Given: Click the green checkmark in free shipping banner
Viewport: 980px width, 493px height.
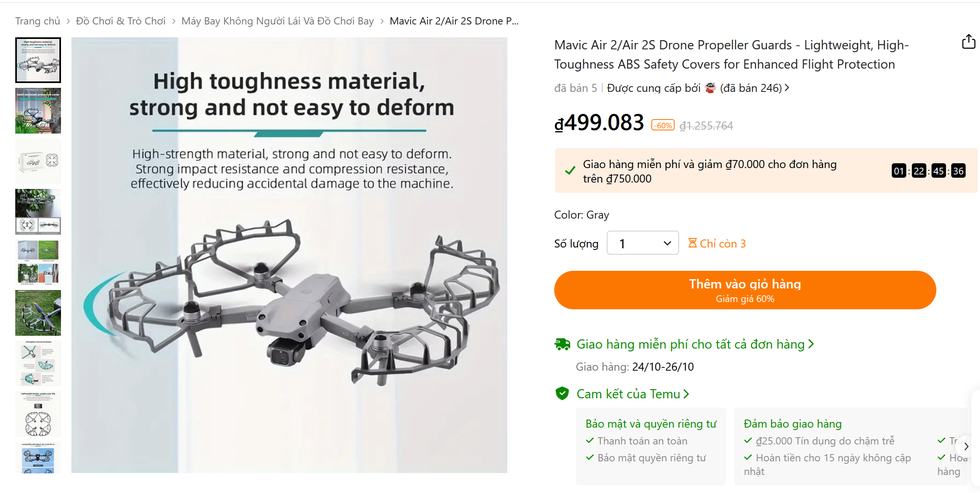Looking at the screenshot, I should coord(569,171).
